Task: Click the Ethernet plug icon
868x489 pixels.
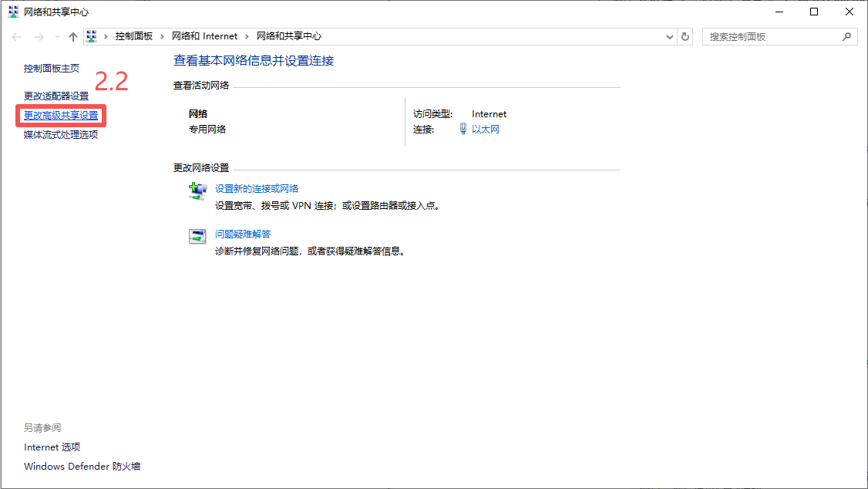Action: tap(463, 129)
